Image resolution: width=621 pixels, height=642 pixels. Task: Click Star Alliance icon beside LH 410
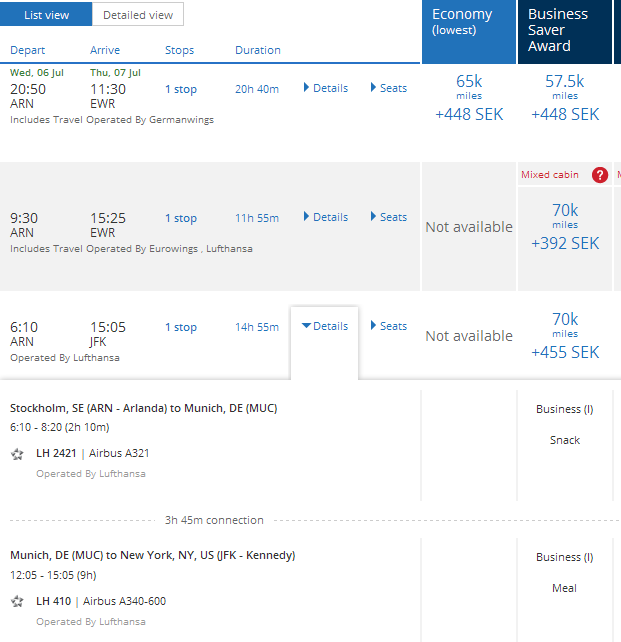tap(17, 602)
